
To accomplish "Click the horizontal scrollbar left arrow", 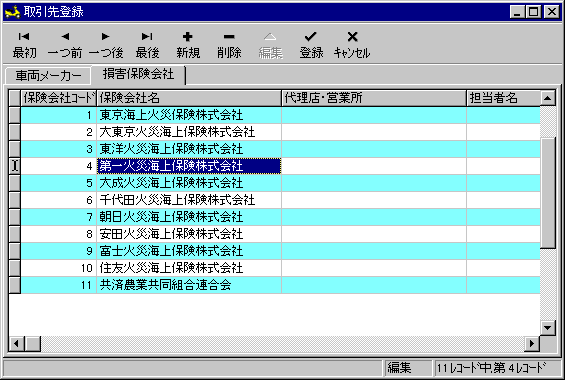I will [16, 344].
